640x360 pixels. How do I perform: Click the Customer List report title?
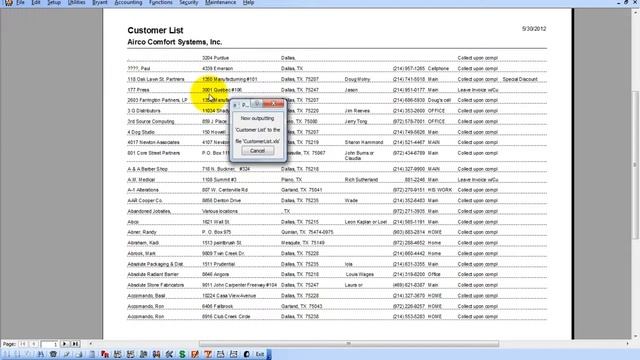pos(155,30)
